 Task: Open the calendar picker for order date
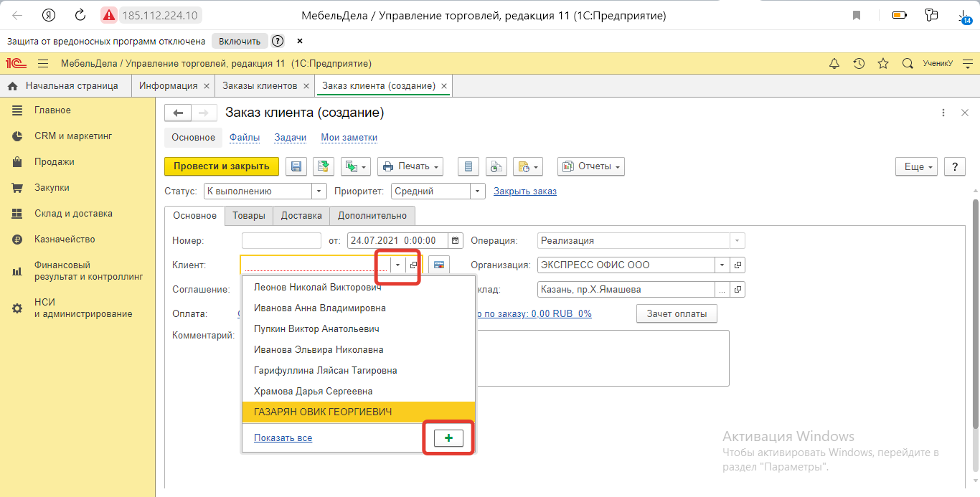[456, 241]
